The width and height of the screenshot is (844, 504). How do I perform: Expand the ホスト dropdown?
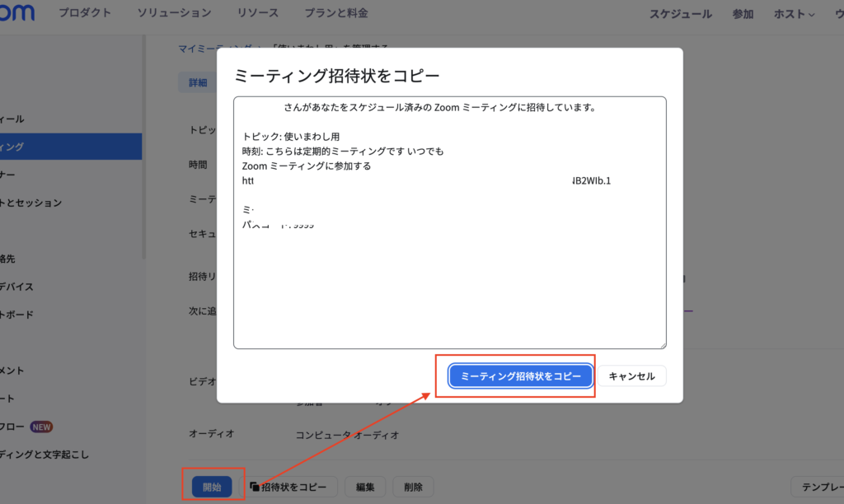tap(794, 14)
